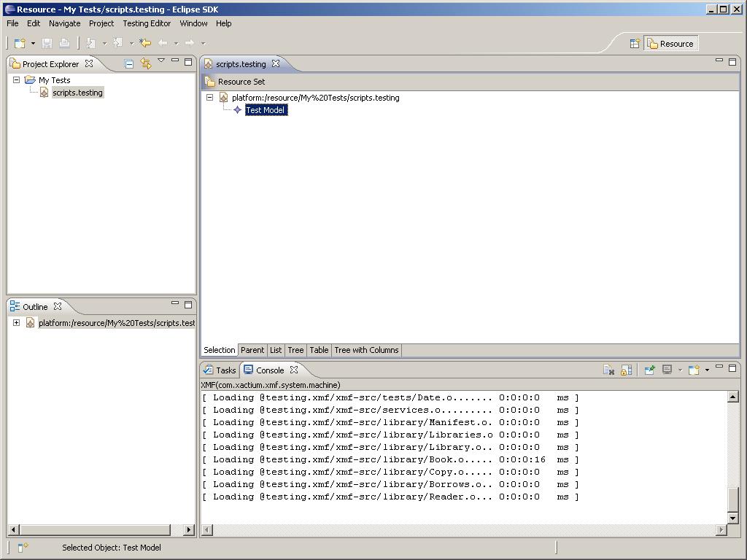This screenshot has width=747, height=560.
Task: Minimize the editor area
Action: (719, 61)
